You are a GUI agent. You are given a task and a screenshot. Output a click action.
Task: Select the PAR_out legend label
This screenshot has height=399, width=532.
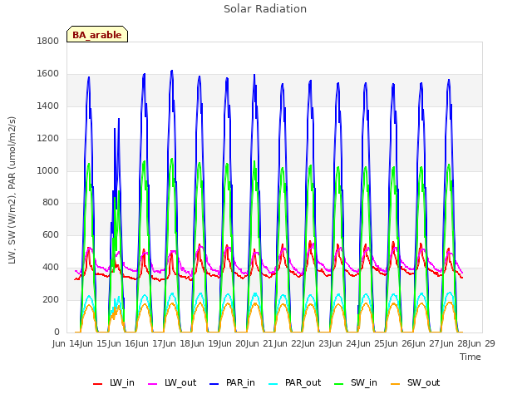coord(303,383)
